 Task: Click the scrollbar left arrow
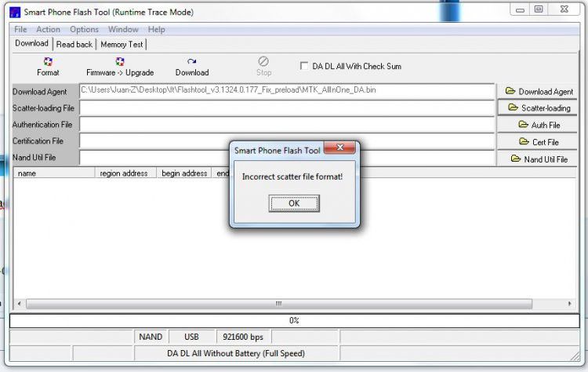20,303
